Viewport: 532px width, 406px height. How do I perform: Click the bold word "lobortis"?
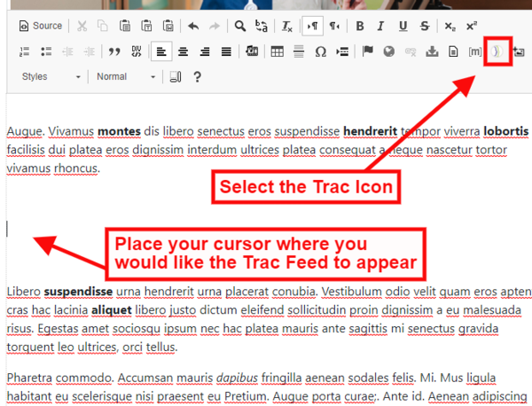(506, 131)
